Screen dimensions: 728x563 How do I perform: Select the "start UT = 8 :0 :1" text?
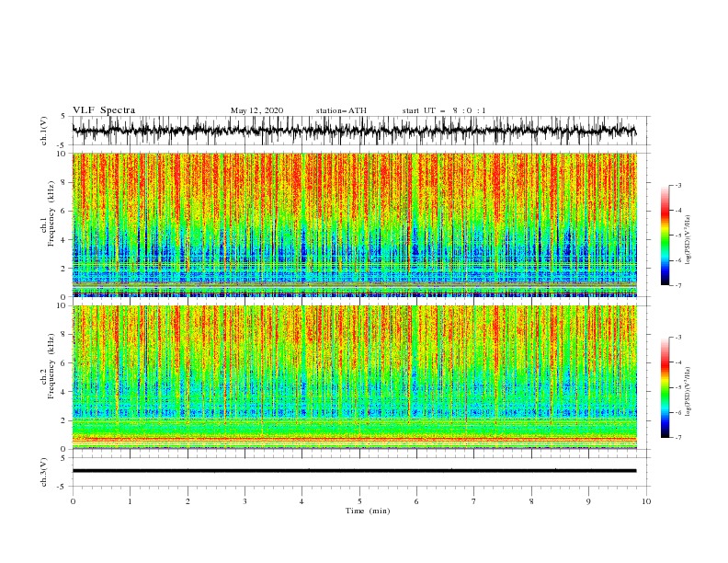coord(444,110)
